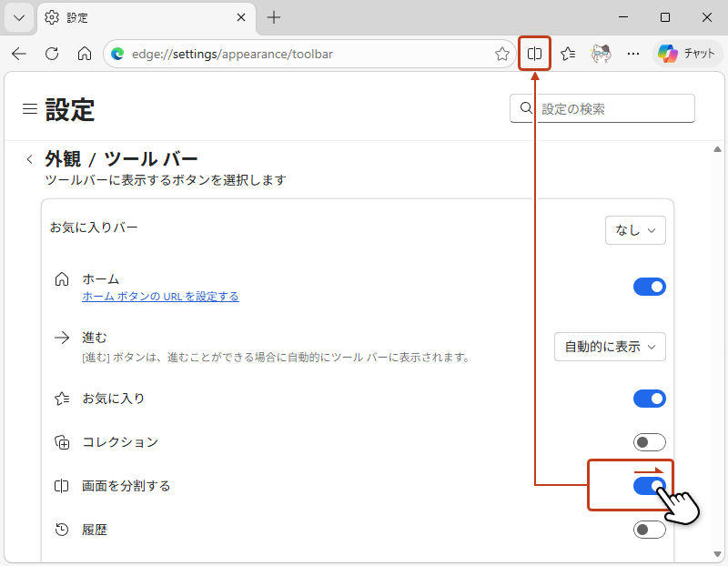Screen dimensions: 728x566
Task: Open the tab list chevron button
Action: pyautogui.click(x=18, y=17)
